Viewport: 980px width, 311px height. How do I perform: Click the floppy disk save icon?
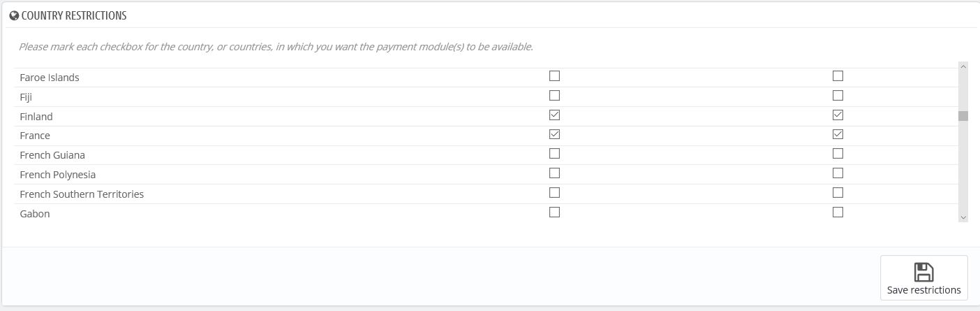(923, 272)
